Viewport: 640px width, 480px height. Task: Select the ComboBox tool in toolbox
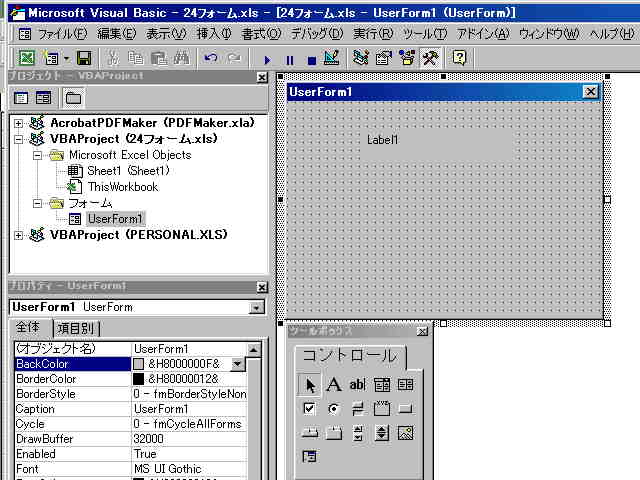coord(382,384)
